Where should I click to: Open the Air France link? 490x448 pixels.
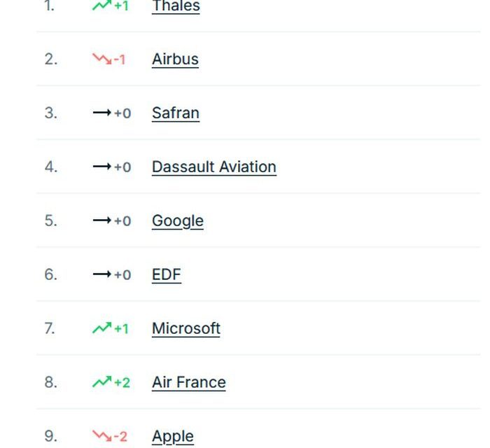click(x=189, y=382)
